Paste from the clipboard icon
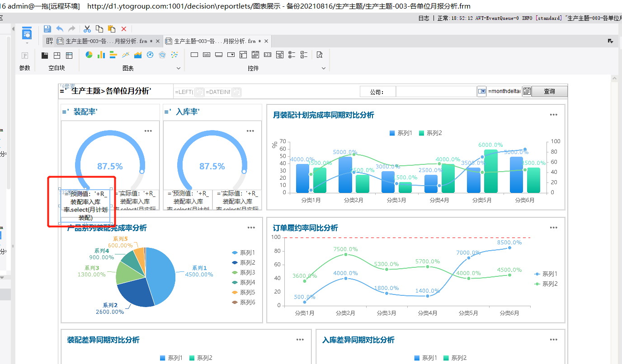622x364 pixels. pyautogui.click(x=112, y=29)
